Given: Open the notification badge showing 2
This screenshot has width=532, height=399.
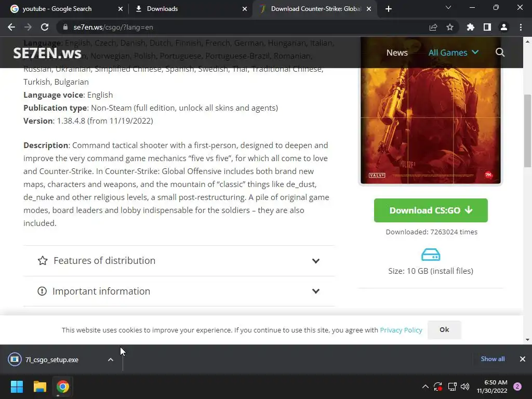Looking at the screenshot, I should point(517,387).
